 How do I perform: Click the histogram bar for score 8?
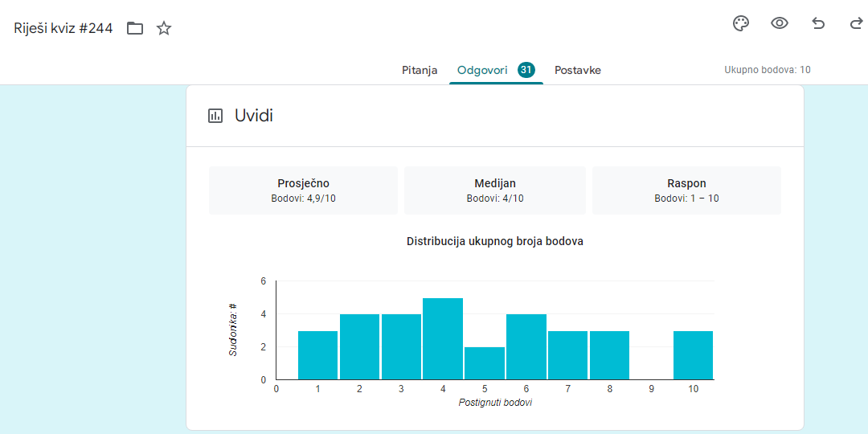tap(609, 355)
